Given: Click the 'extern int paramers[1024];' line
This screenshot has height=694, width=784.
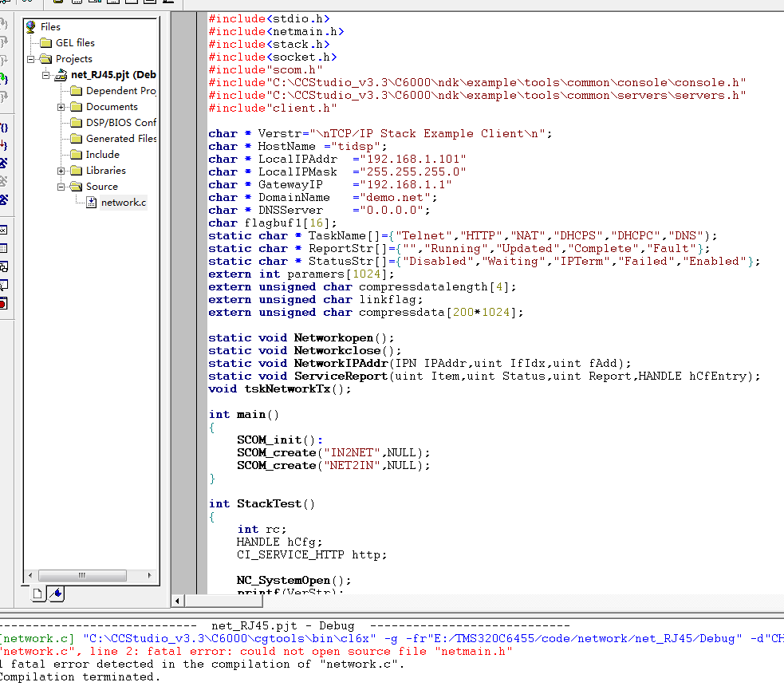Looking at the screenshot, I should coord(301,274).
